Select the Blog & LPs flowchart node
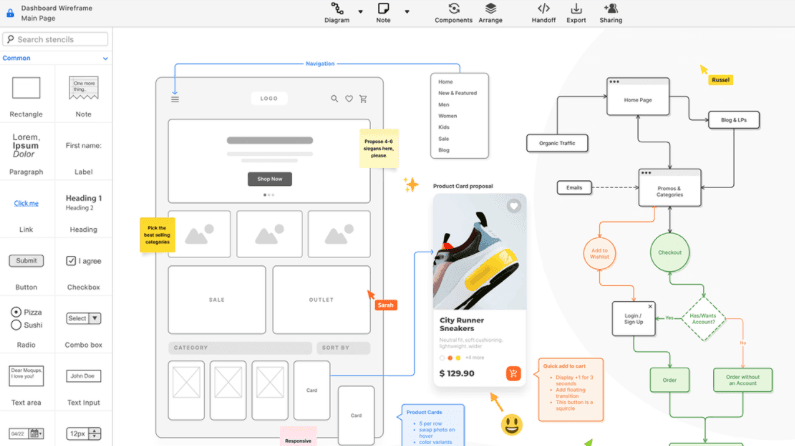Viewport: 795px width, 446px height. (734, 120)
